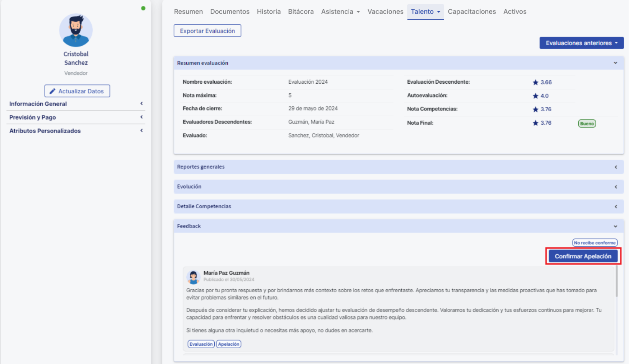Viewport: 629px width, 364px height.
Task: Click the star icon by Evaluación Descendente
Action: coord(535,83)
